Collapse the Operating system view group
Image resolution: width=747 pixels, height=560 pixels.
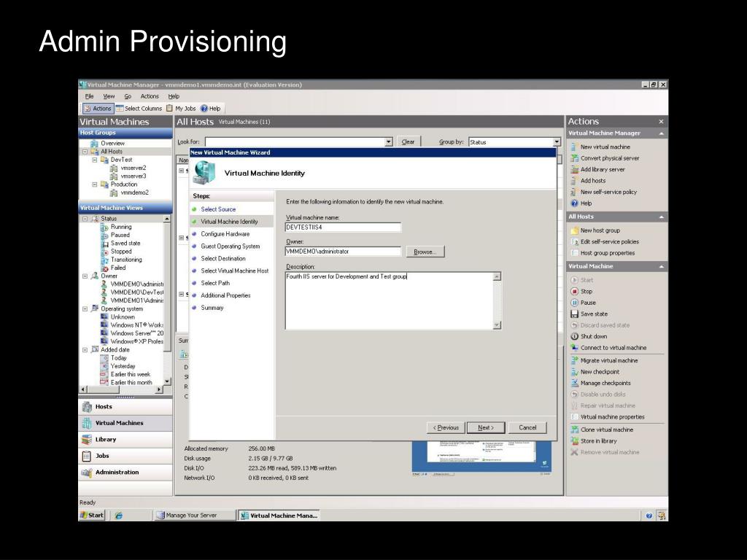(85, 309)
